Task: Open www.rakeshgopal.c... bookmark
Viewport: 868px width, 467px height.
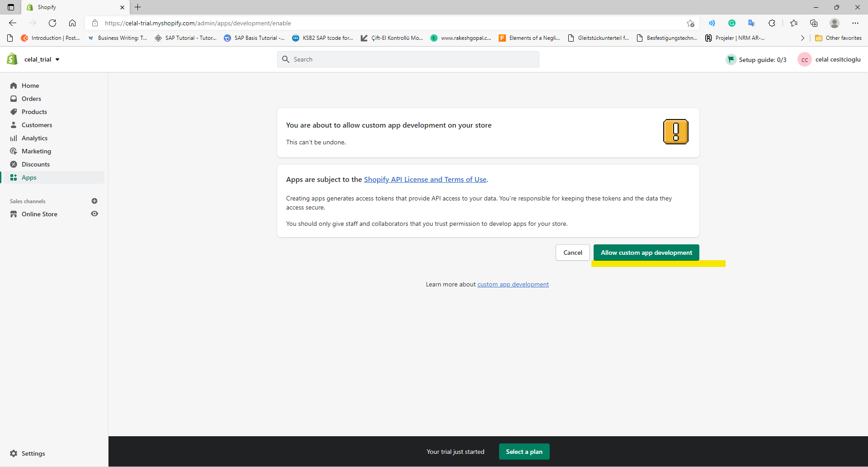Action: (x=461, y=38)
